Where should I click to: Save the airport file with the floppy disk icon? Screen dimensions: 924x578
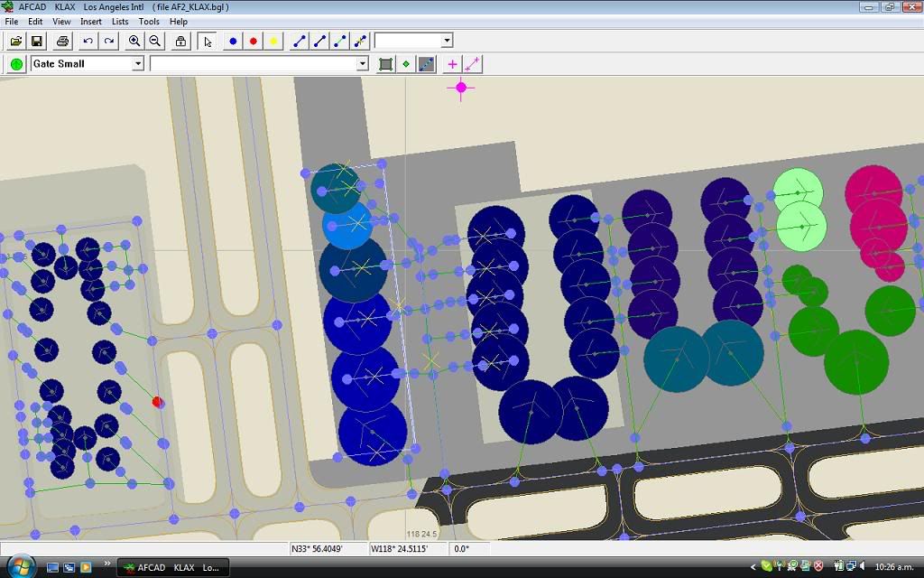37,41
